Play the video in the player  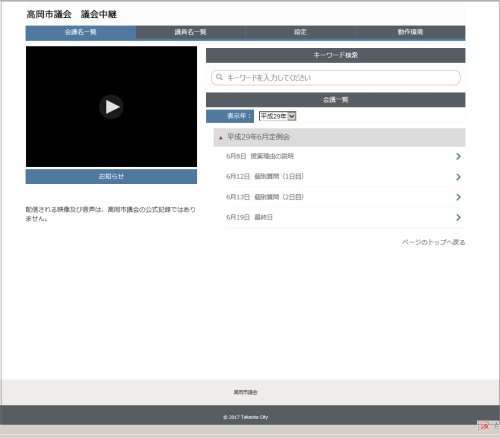[x=111, y=107]
